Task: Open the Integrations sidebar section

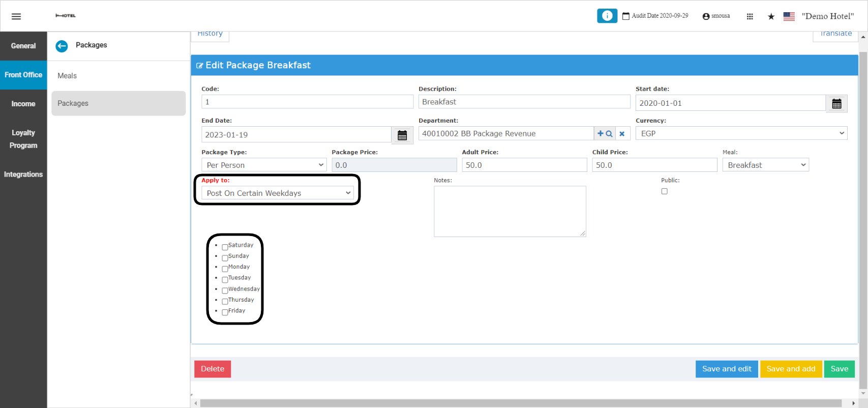Action: click(x=23, y=174)
